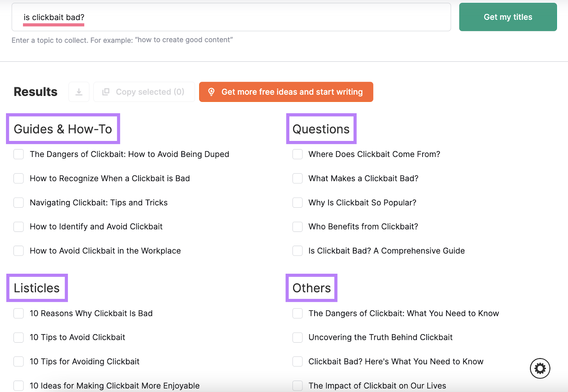
Task: Select "10 Tips to Avoid Clickbait"
Action: [18, 337]
